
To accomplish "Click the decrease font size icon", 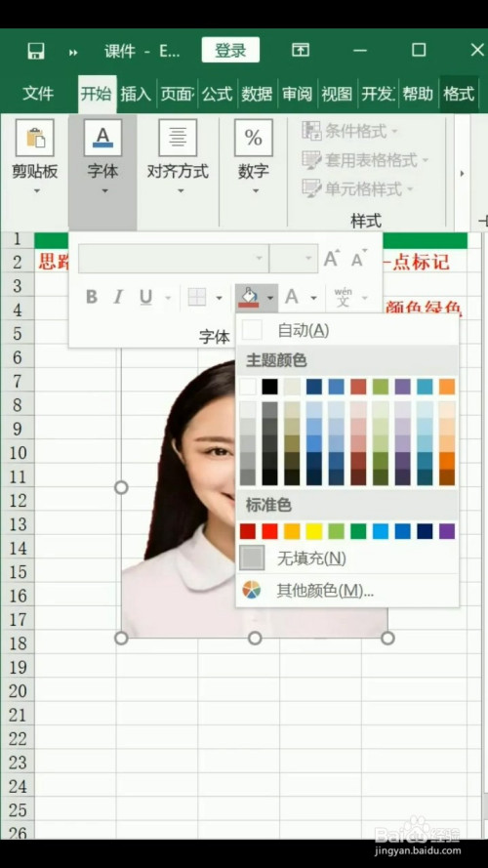I will point(359,259).
